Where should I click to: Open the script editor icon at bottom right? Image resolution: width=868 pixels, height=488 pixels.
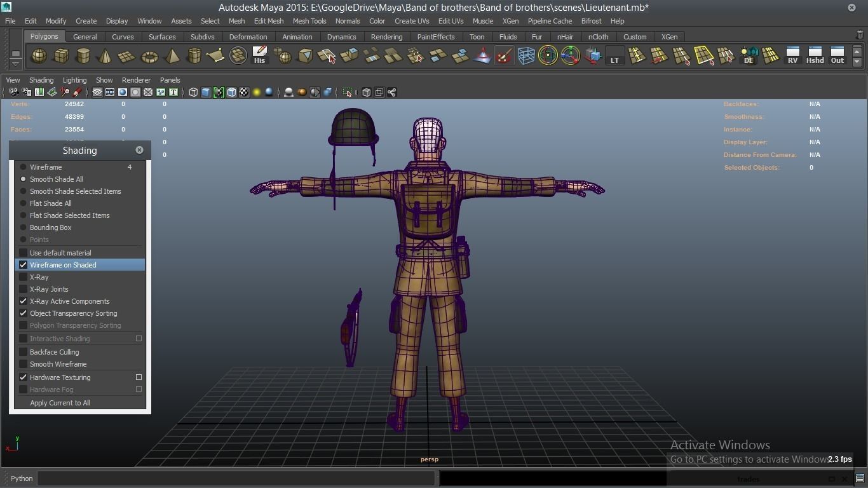click(860, 478)
